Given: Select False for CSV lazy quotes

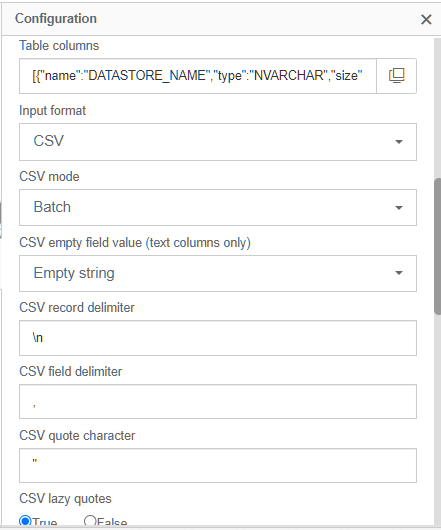Looking at the screenshot, I should pyautogui.click(x=90, y=521).
